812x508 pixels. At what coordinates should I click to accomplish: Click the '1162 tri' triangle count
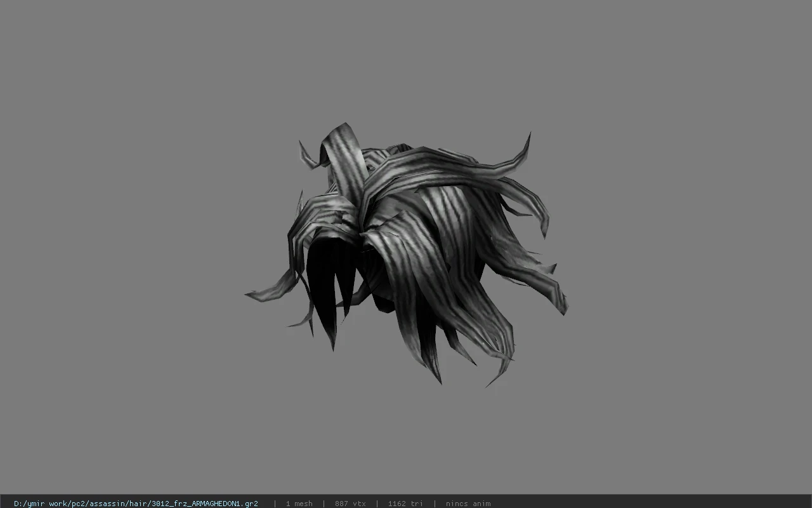[405, 504]
